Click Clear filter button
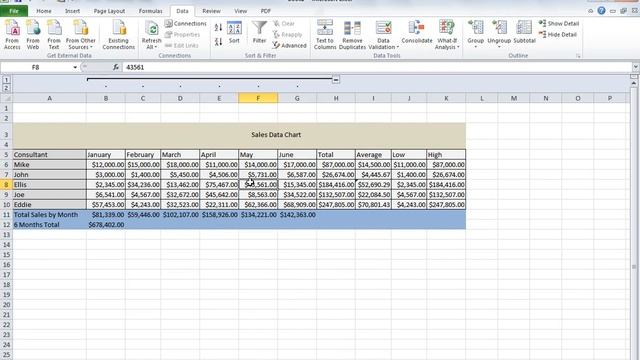The width and height of the screenshot is (640, 360). tap(284, 24)
